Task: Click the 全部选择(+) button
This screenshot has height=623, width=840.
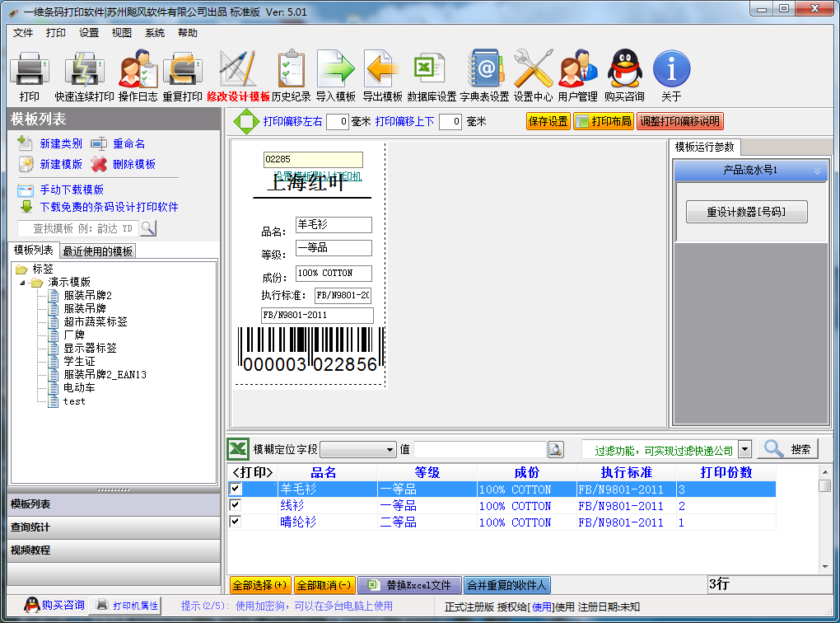Action: tap(259, 585)
